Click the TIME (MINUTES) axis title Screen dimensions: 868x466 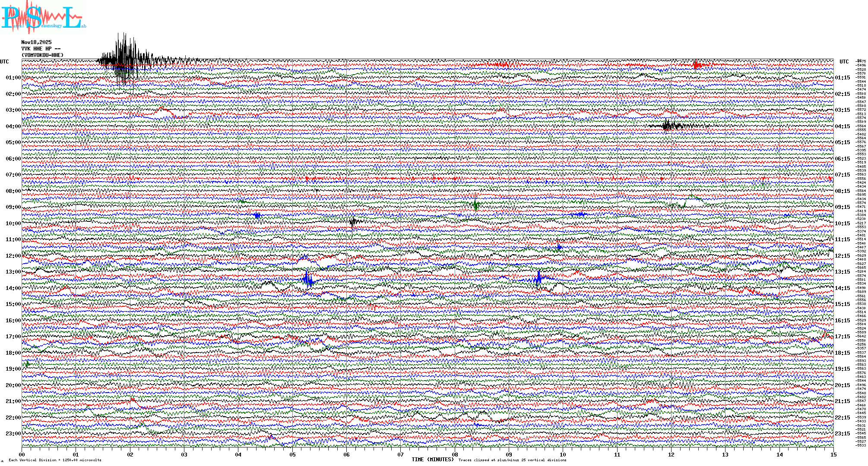click(432, 460)
